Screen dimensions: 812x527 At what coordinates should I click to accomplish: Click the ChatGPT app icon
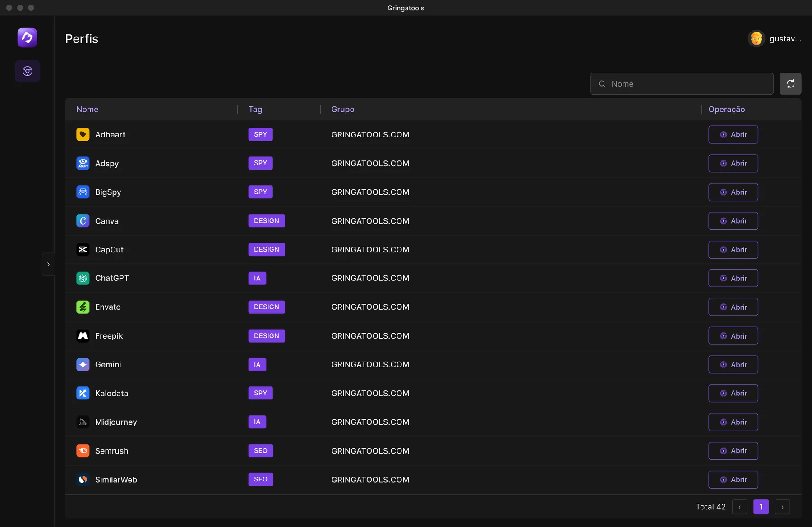pyautogui.click(x=83, y=278)
